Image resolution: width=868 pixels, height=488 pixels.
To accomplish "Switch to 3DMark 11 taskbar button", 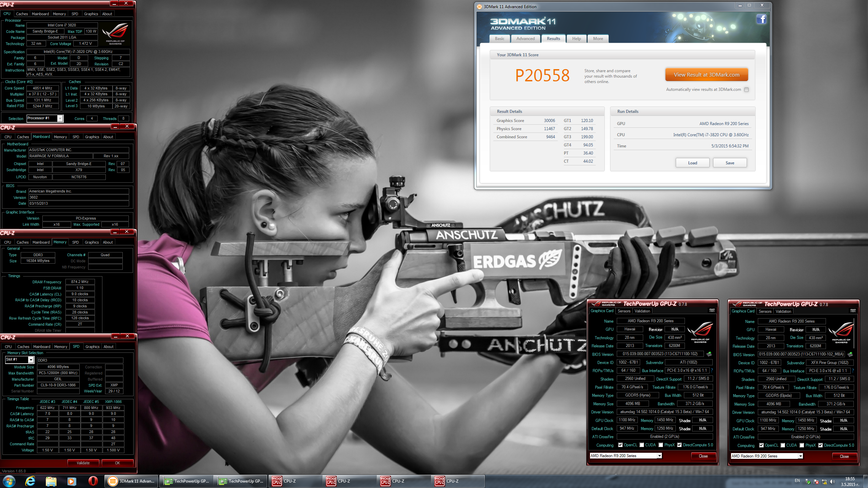I will click(x=131, y=481).
